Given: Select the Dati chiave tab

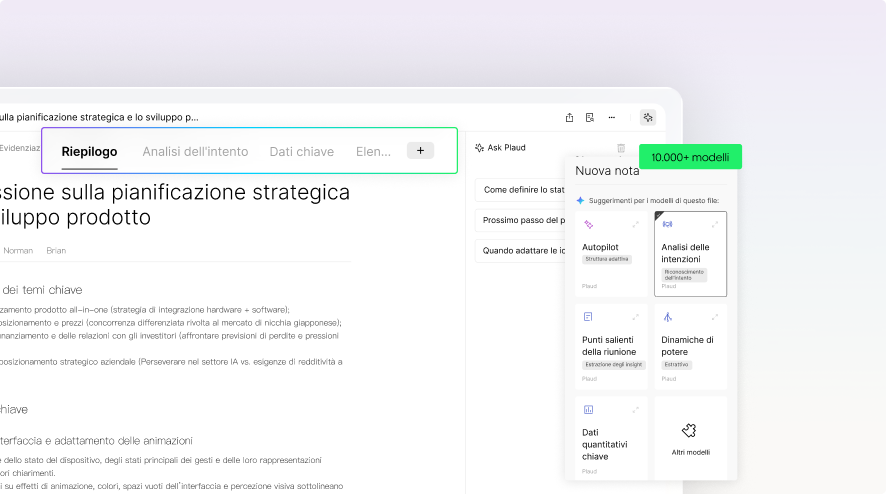Looking at the screenshot, I should point(301,152).
